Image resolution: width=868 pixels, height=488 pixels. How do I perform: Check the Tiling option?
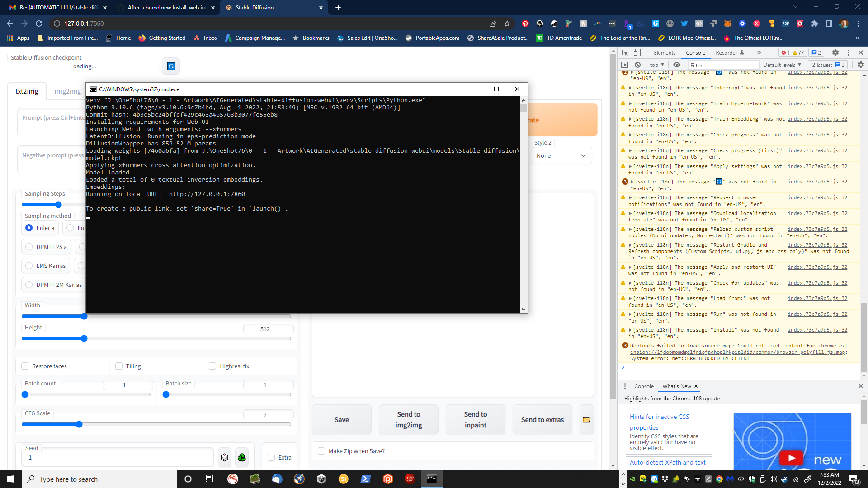(x=118, y=366)
